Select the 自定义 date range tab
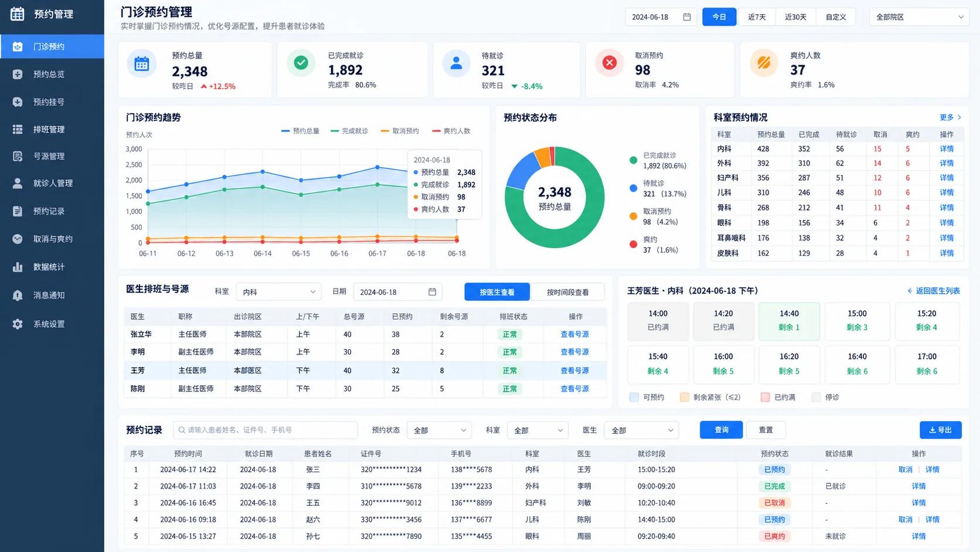This screenshot has height=552, width=980. coord(836,17)
